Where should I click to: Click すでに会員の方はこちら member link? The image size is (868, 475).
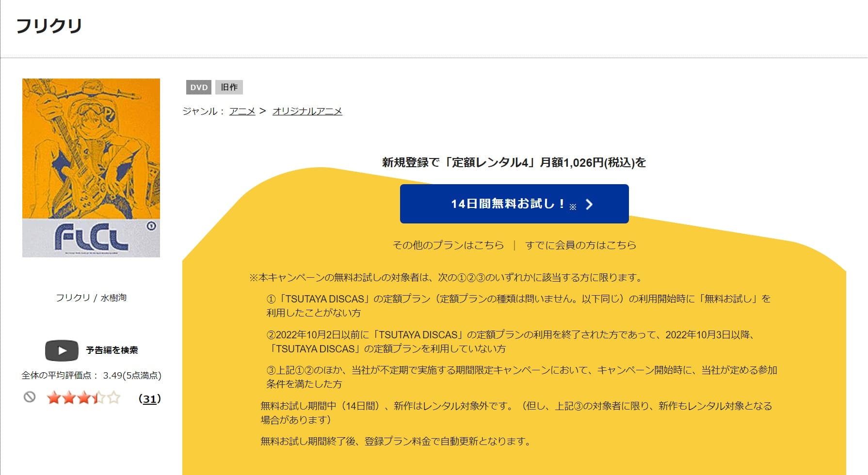coord(582,245)
